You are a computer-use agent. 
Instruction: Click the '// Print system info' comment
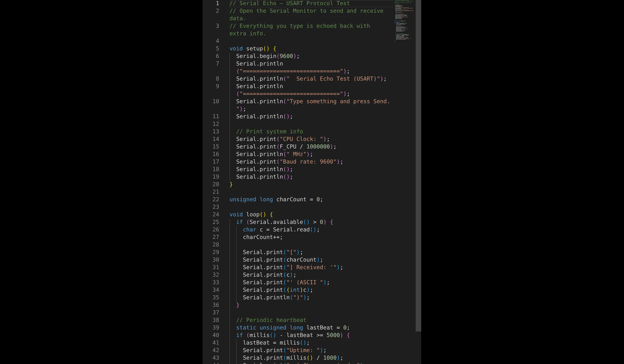[270, 132]
